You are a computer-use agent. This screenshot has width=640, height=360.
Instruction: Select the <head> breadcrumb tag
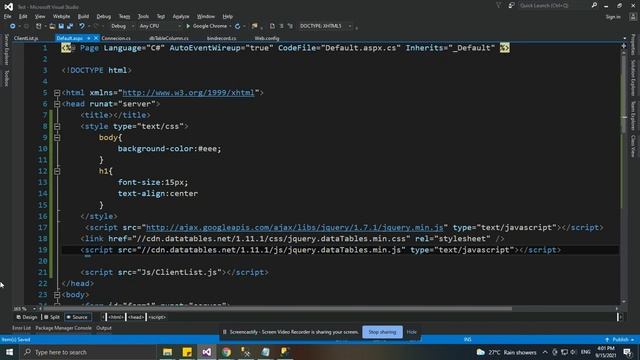click(x=136, y=317)
